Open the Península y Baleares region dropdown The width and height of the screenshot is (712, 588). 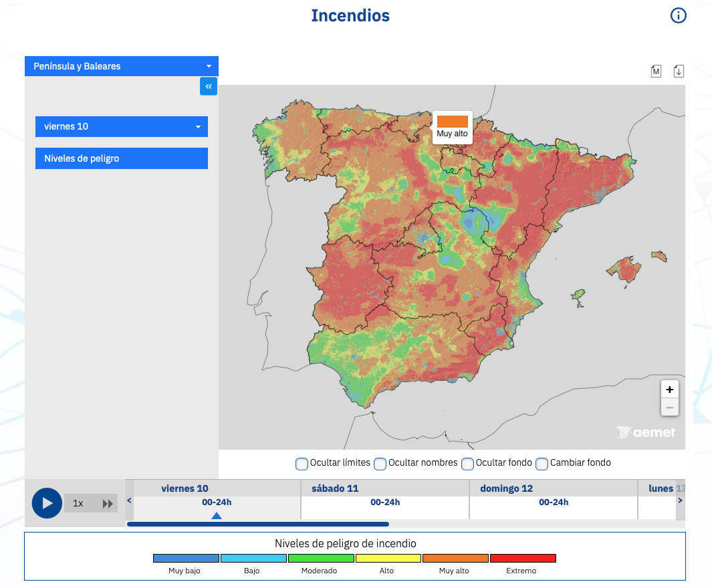tap(122, 66)
